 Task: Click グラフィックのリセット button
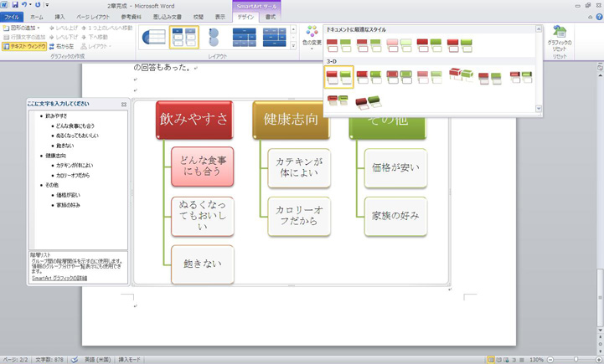click(560, 38)
